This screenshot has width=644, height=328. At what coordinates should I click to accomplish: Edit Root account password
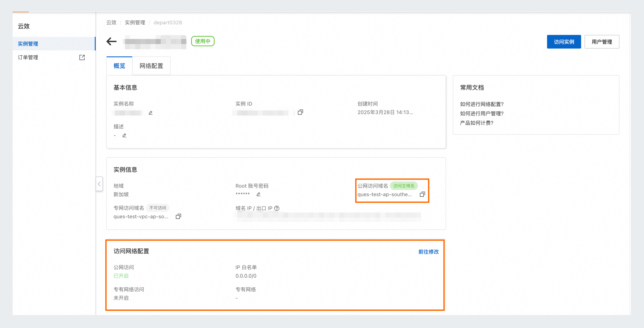258,194
